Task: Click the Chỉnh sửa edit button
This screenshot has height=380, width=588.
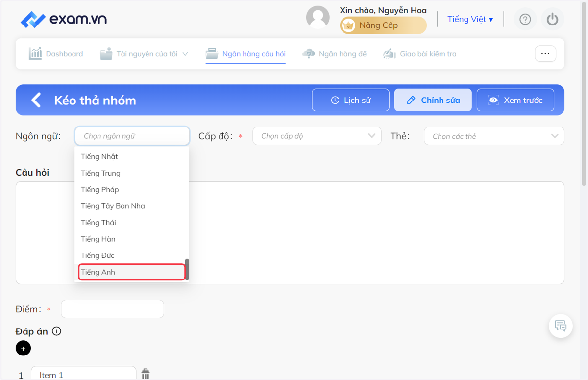Action: (433, 100)
